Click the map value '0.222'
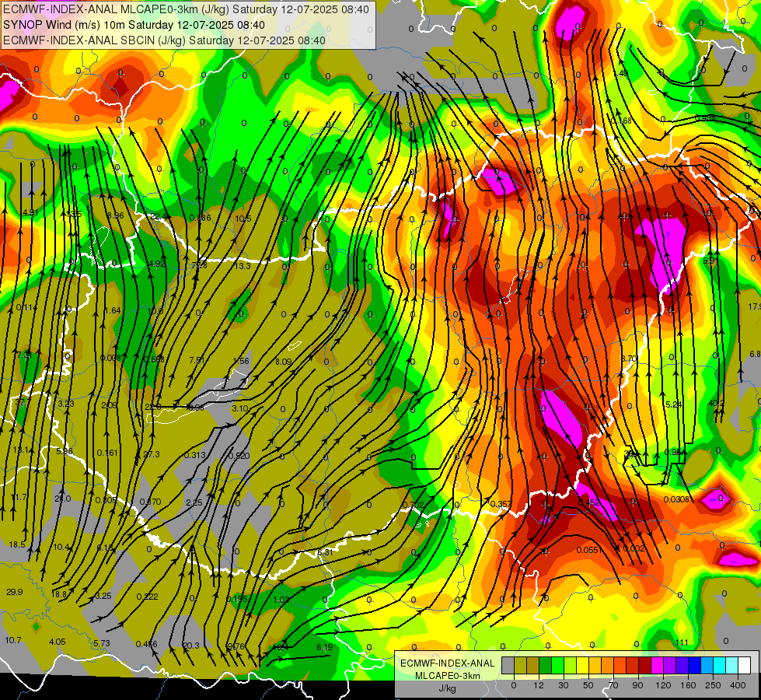The image size is (761, 700). (x=147, y=597)
